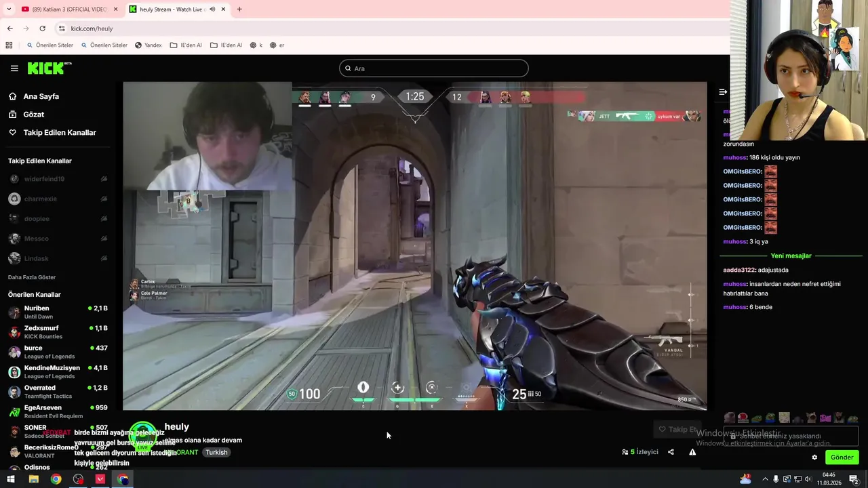Click burce's channel avatar
Image resolution: width=868 pixels, height=488 pixels.
tap(14, 352)
